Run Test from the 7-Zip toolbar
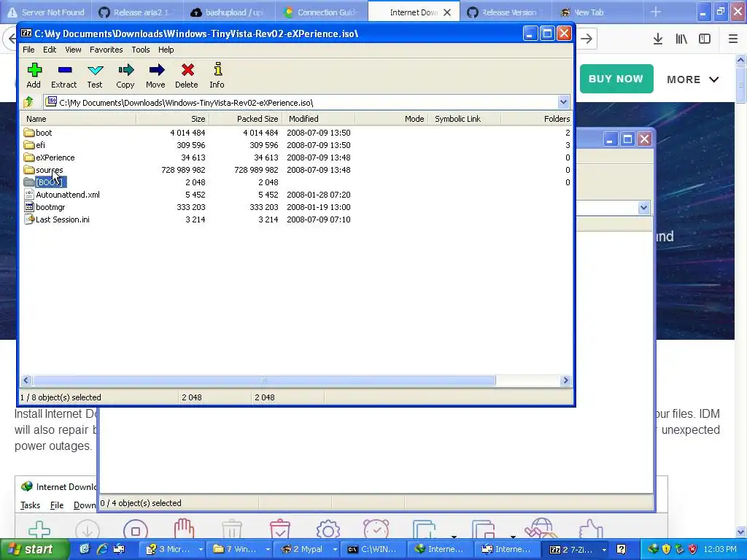747x560 pixels. (x=96, y=71)
